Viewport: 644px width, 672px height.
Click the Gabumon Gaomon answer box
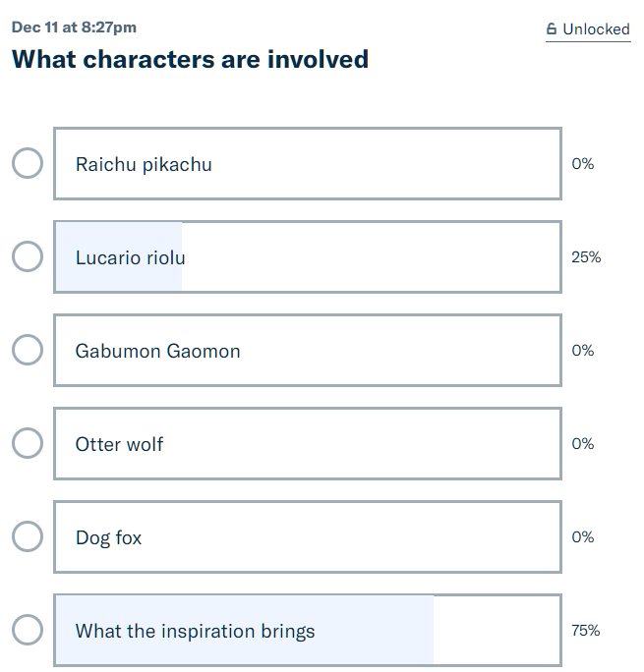[307, 350]
